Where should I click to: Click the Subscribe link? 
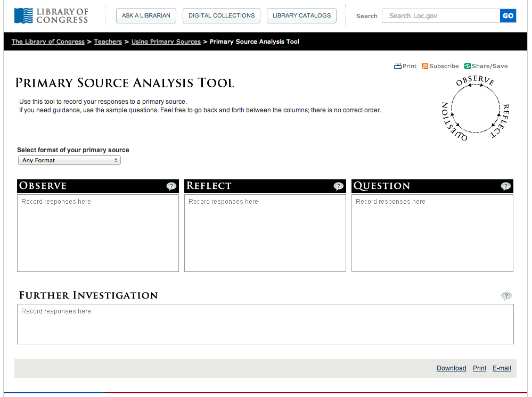click(444, 66)
